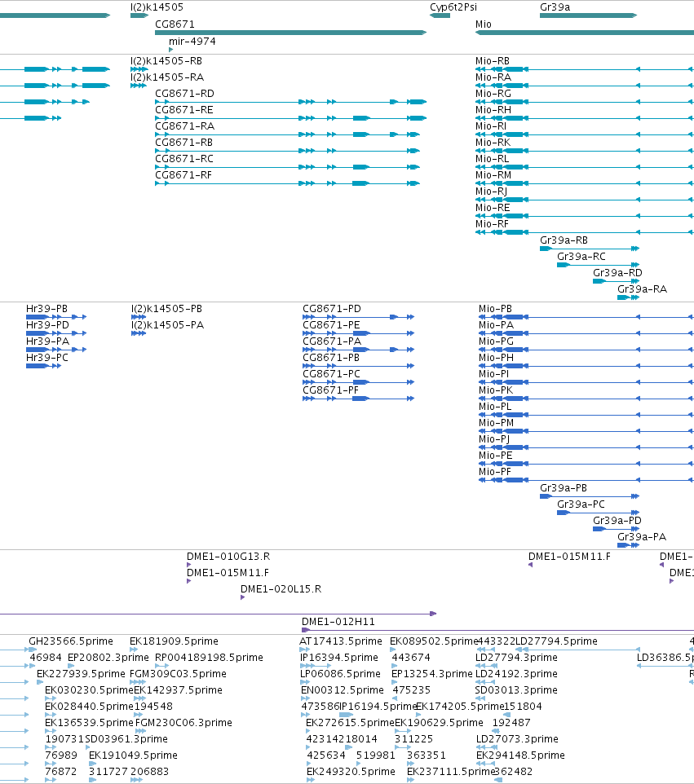
Task: Click the l(2)k14505 gene label
Action: [157, 7]
